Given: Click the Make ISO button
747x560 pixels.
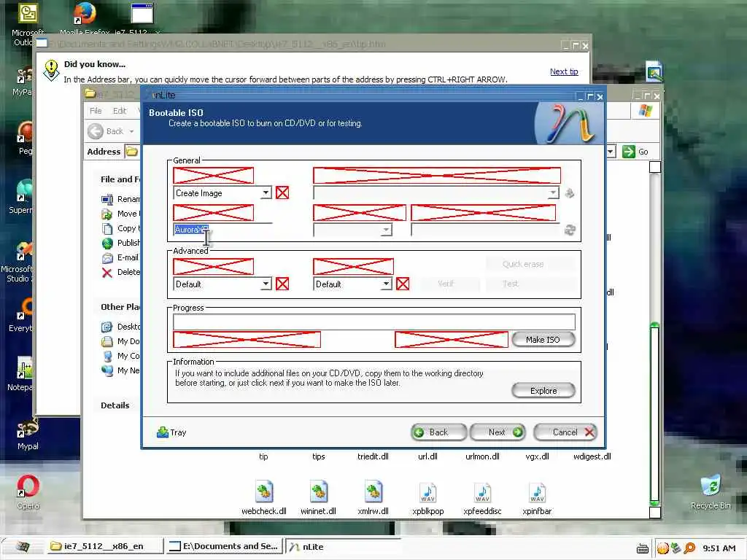Looking at the screenshot, I should tap(543, 340).
